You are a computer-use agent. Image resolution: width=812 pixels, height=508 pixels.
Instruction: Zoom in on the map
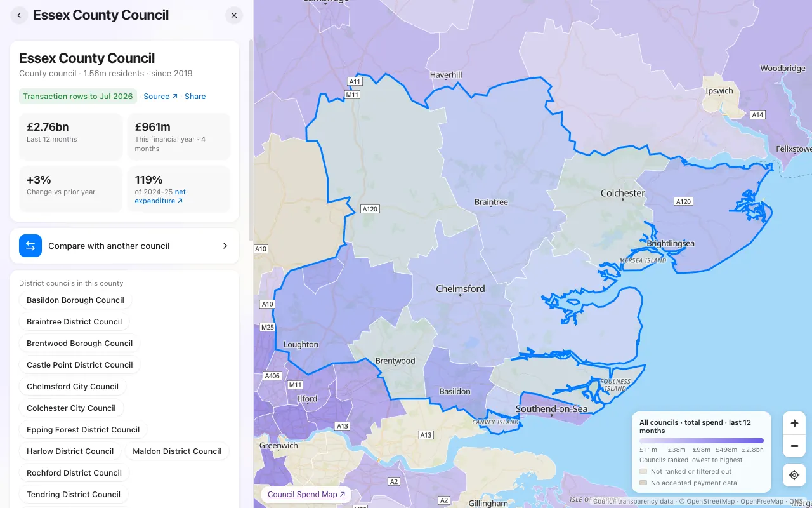pyautogui.click(x=794, y=423)
